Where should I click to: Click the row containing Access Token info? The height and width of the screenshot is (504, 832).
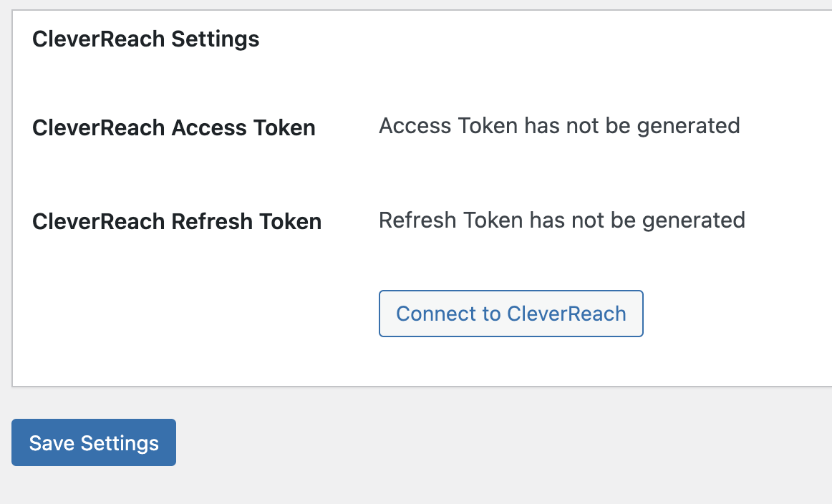pyautogui.click(x=358, y=127)
